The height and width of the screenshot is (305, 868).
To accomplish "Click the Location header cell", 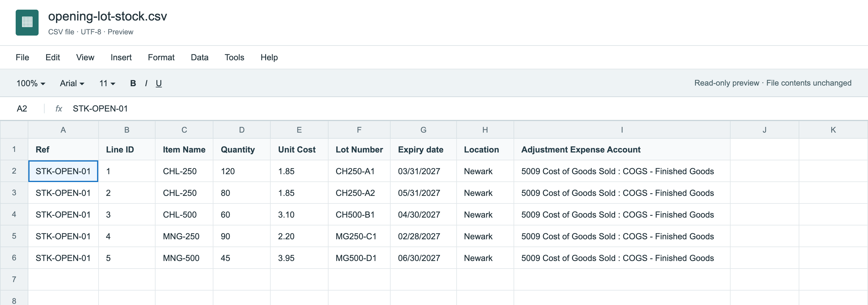I will pyautogui.click(x=485, y=149).
